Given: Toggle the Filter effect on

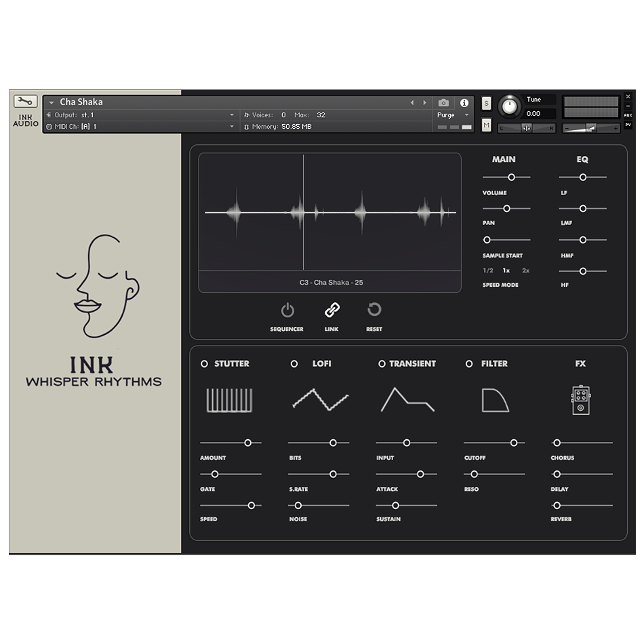Looking at the screenshot, I should (469, 364).
